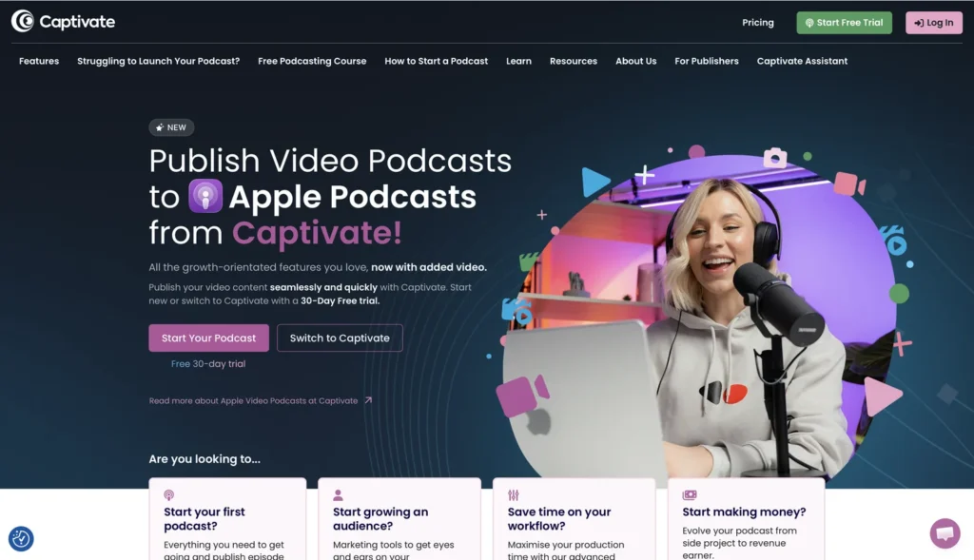This screenshot has width=974, height=560.
Task: Click the arrow icon after Read more link
Action: click(368, 400)
